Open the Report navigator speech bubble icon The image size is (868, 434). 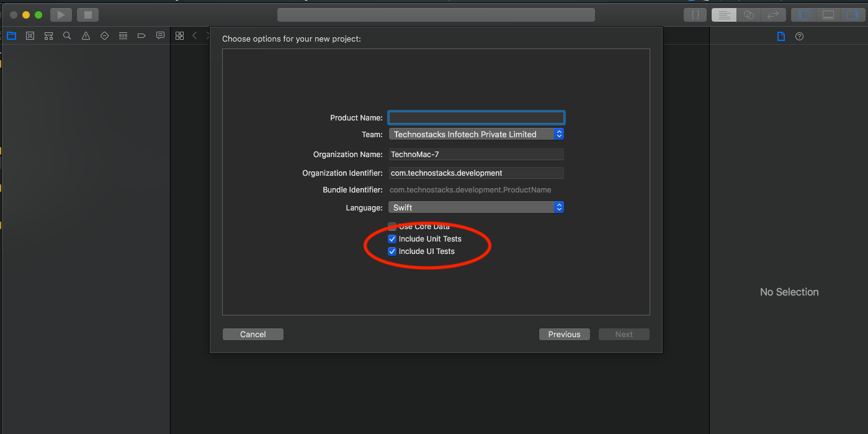coord(160,35)
